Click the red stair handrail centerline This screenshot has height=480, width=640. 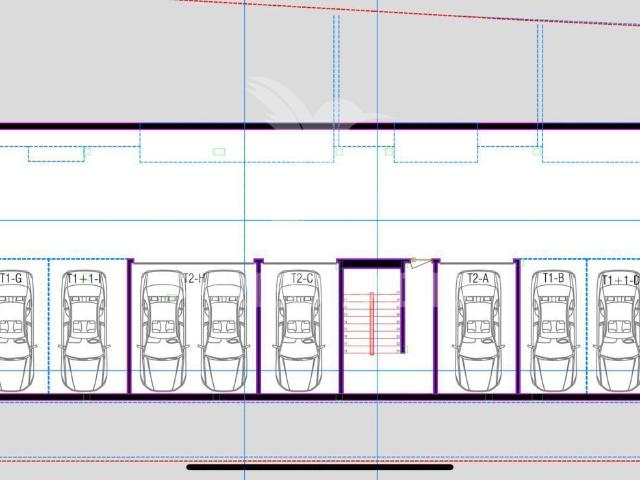(x=372, y=323)
